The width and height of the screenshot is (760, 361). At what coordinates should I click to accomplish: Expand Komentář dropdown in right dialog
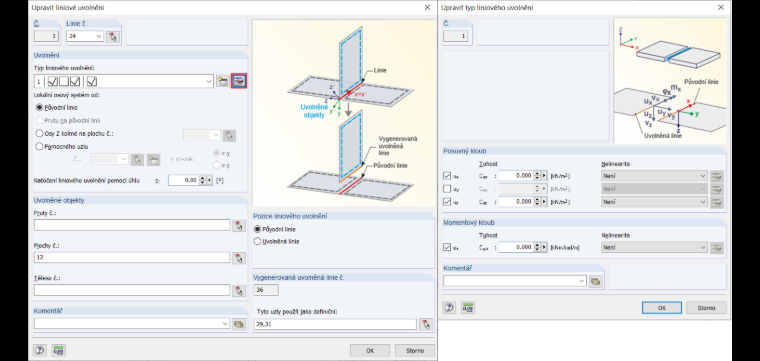click(x=582, y=281)
